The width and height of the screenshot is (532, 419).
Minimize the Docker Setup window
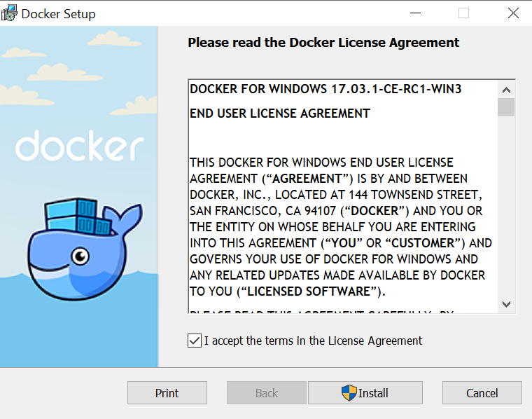click(415, 13)
